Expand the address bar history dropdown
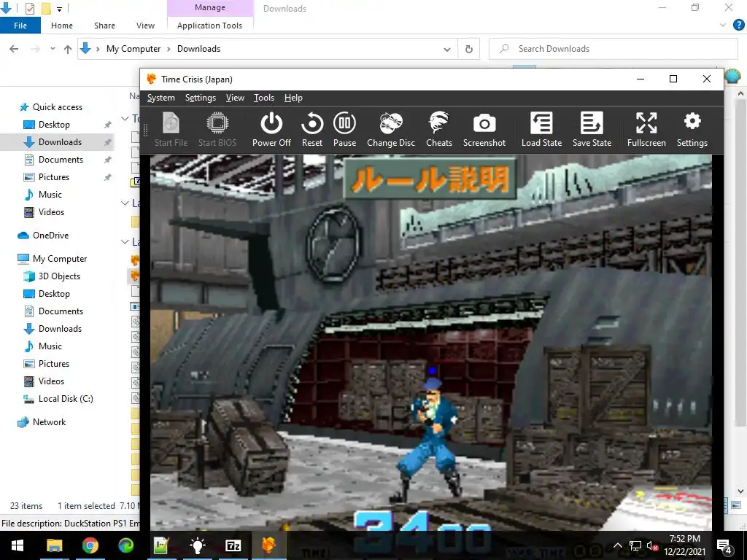Screen dimensions: 747x560 (x=447, y=49)
